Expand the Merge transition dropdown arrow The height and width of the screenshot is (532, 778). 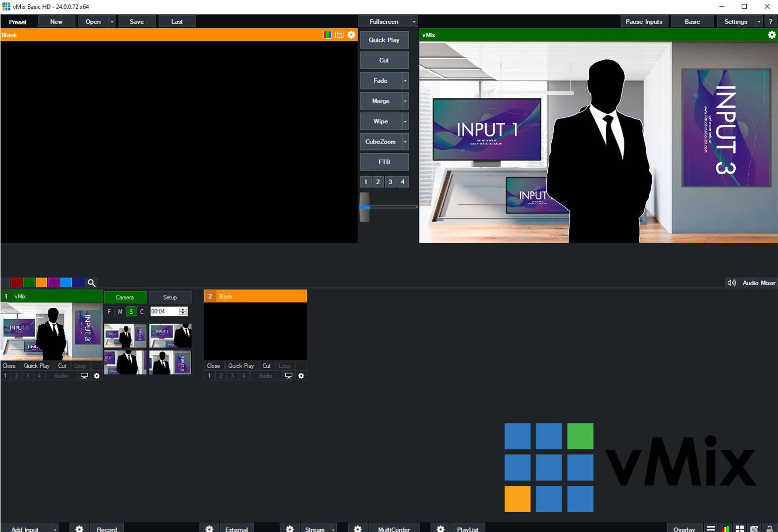tap(405, 101)
